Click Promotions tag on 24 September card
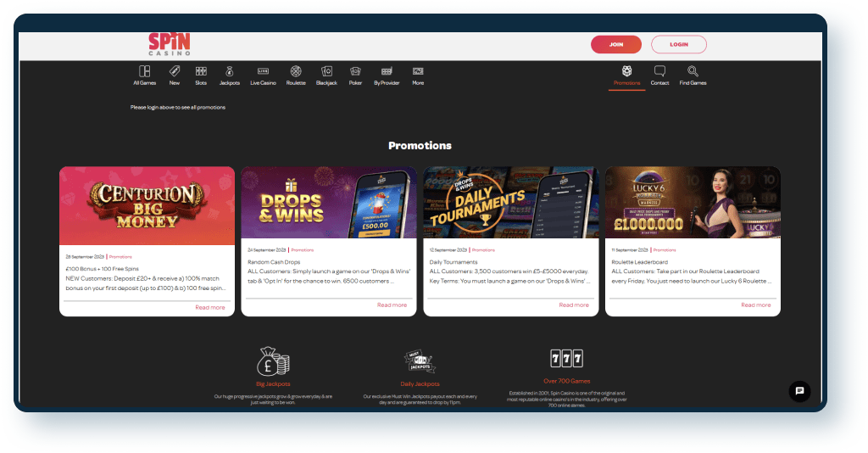This screenshot has height=453, width=868. [303, 250]
